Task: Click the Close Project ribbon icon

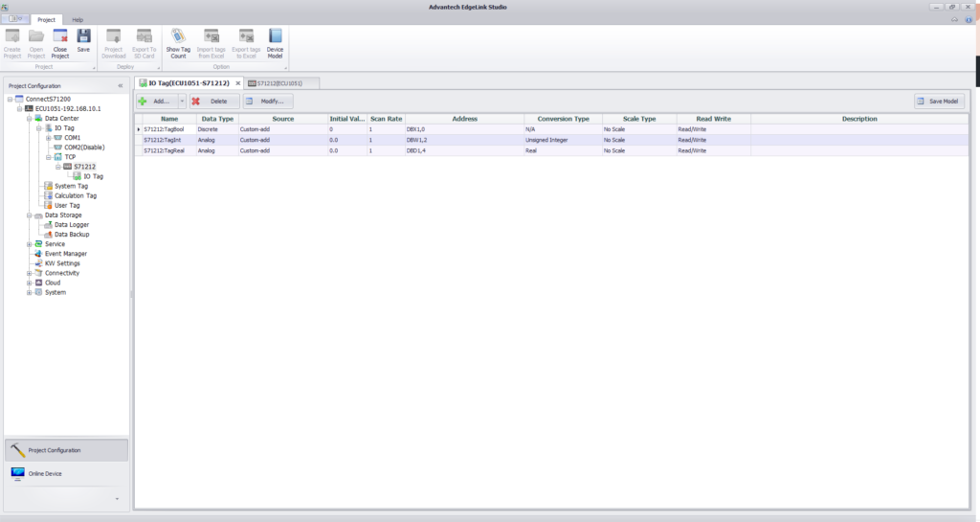Action: 60,37
